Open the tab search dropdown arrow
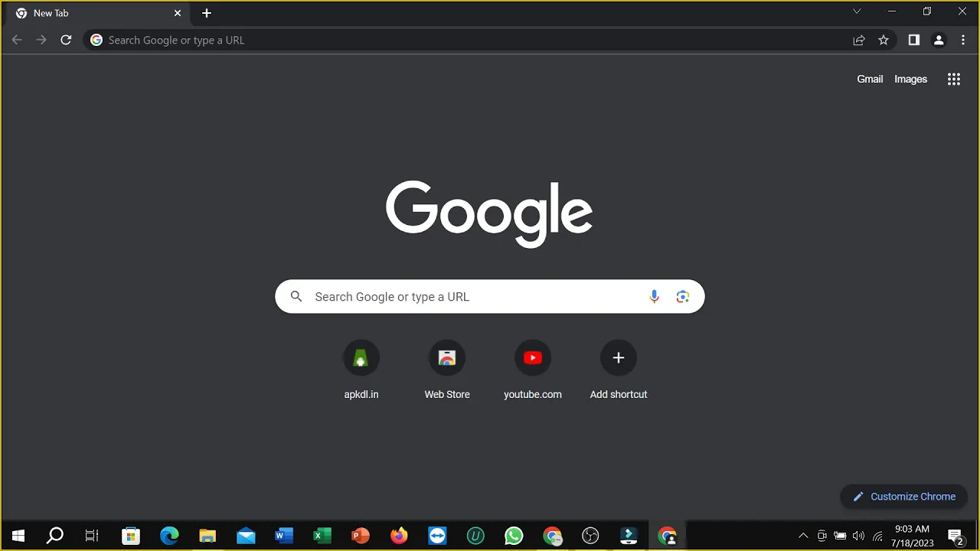The height and width of the screenshot is (551, 980). pyautogui.click(x=857, y=11)
